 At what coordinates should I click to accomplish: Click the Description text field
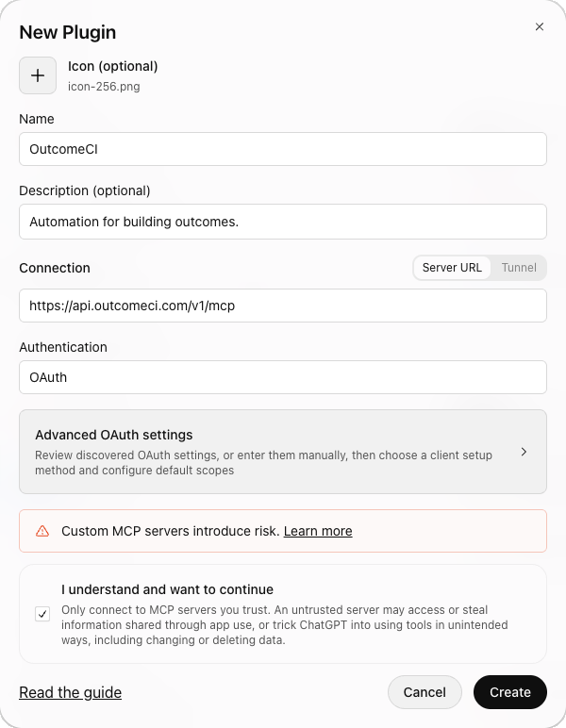283,222
